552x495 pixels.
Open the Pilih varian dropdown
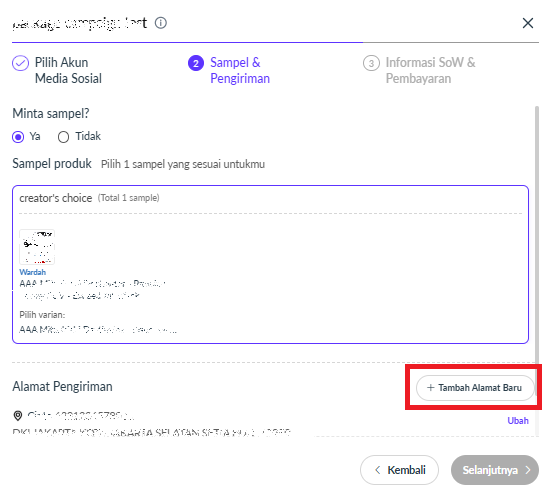click(x=98, y=330)
